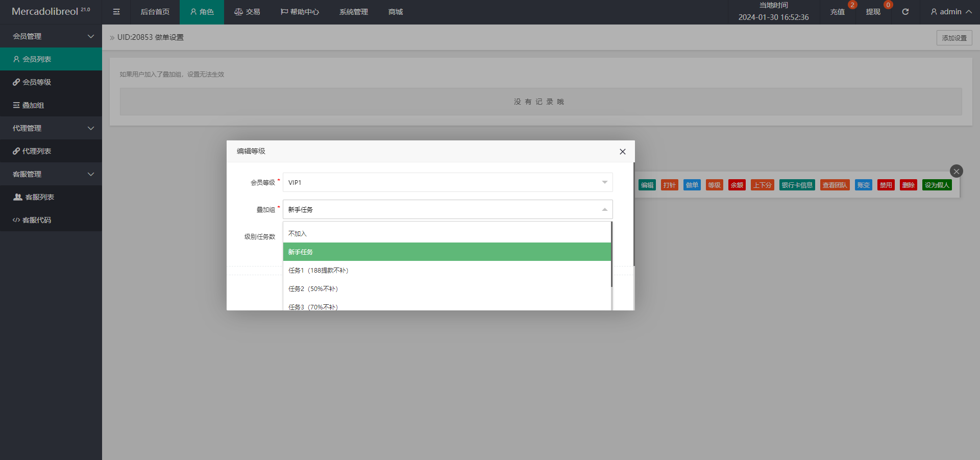Dismiss the action button strip with its round X
The width and height of the screenshot is (980, 460).
click(957, 171)
